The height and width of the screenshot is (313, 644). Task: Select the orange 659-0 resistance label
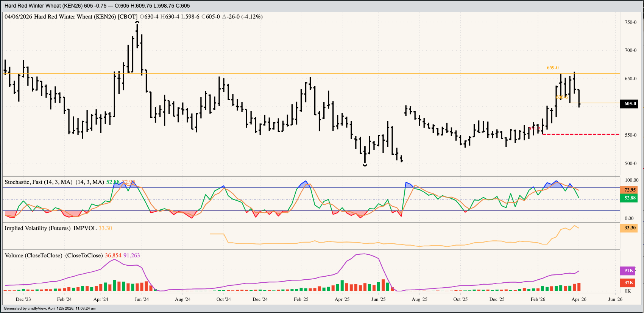pos(552,68)
